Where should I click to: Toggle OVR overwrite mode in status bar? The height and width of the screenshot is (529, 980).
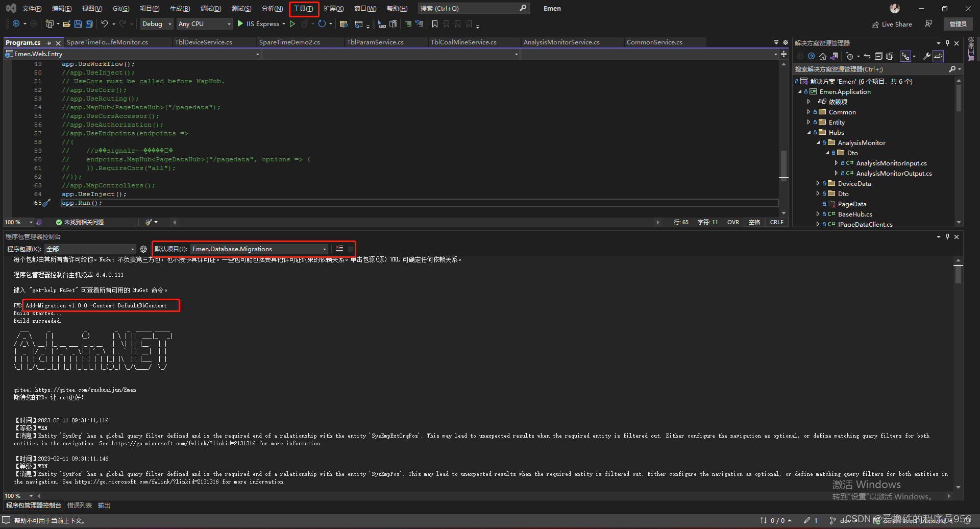pyautogui.click(x=733, y=222)
